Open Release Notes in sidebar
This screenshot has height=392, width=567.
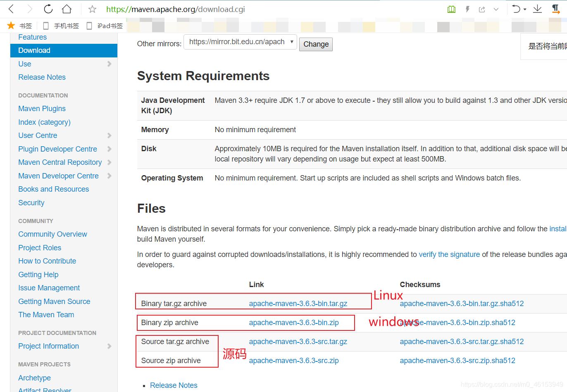pyautogui.click(x=42, y=77)
